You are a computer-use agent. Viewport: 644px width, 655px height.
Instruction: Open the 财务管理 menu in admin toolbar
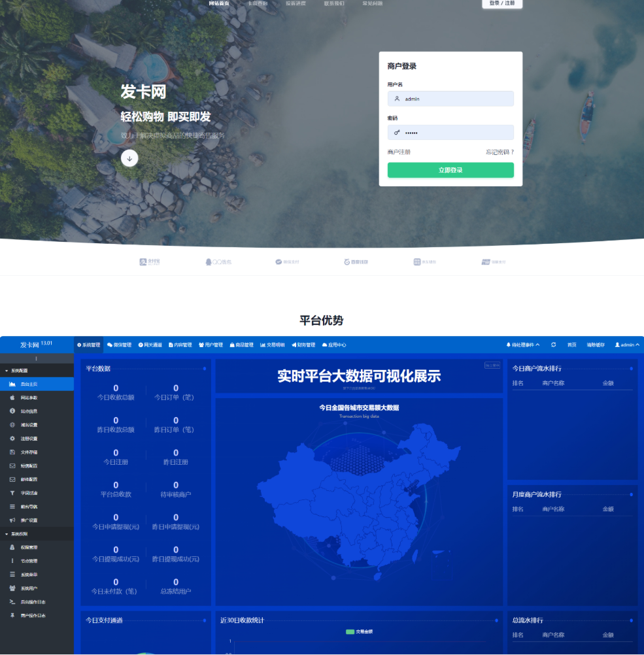(x=303, y=344)
